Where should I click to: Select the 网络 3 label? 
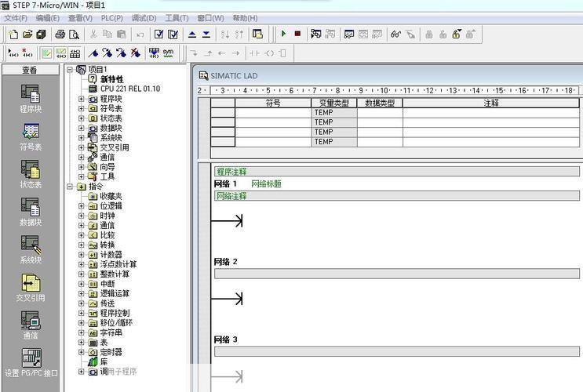pyautogui.click(x=225, y=339)
